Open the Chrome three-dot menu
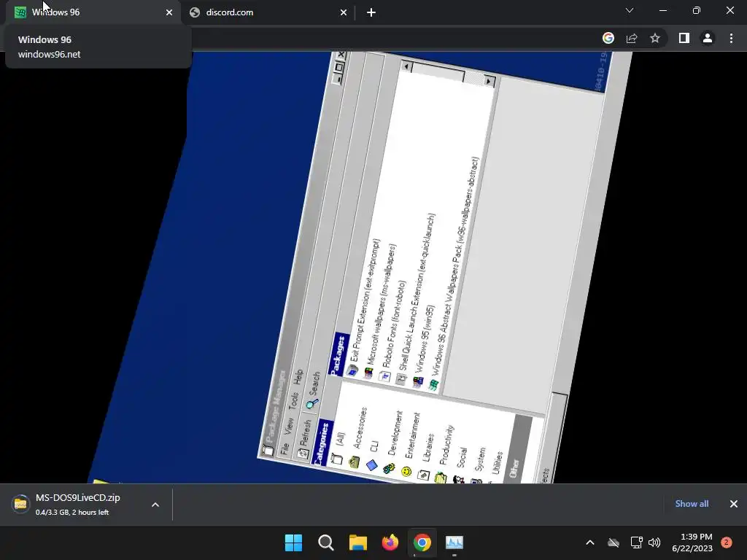Screen dimensions: 747x560 [x=731, y=38]
